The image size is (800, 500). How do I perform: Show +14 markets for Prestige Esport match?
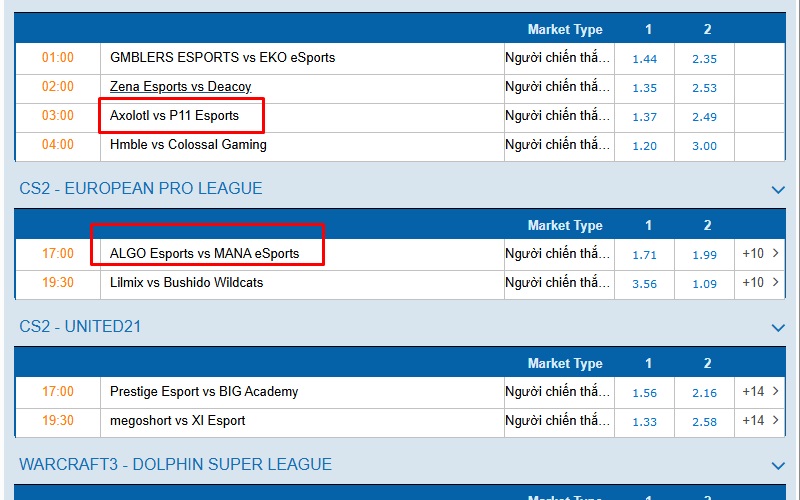coord(760,392)
